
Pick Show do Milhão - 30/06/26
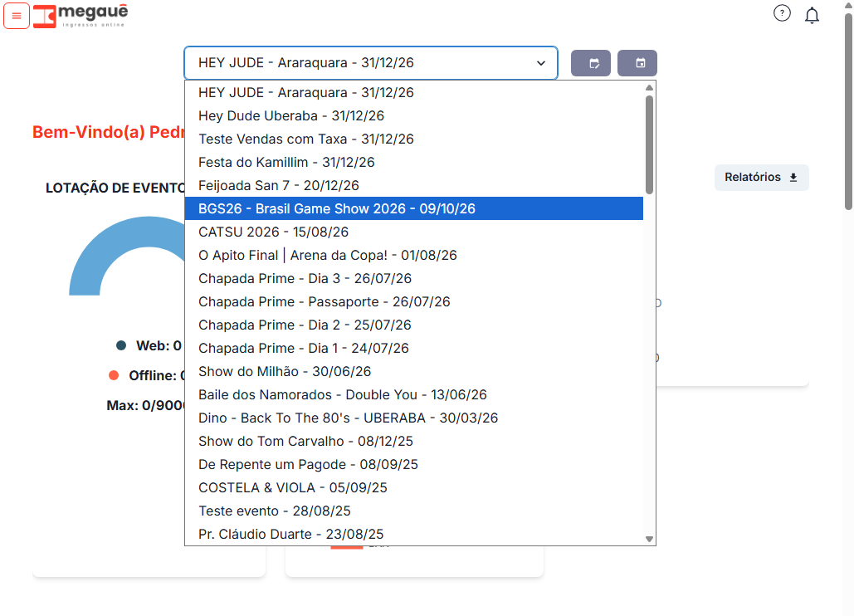414,371
